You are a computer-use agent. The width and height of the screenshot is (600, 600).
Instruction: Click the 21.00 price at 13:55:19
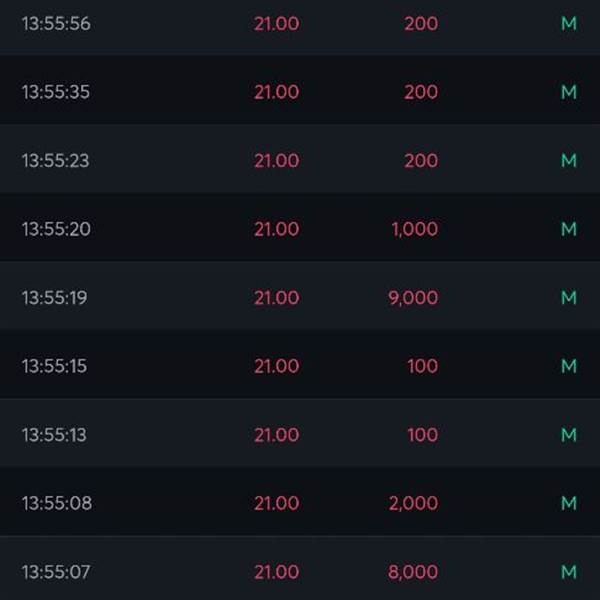[277, 298]
